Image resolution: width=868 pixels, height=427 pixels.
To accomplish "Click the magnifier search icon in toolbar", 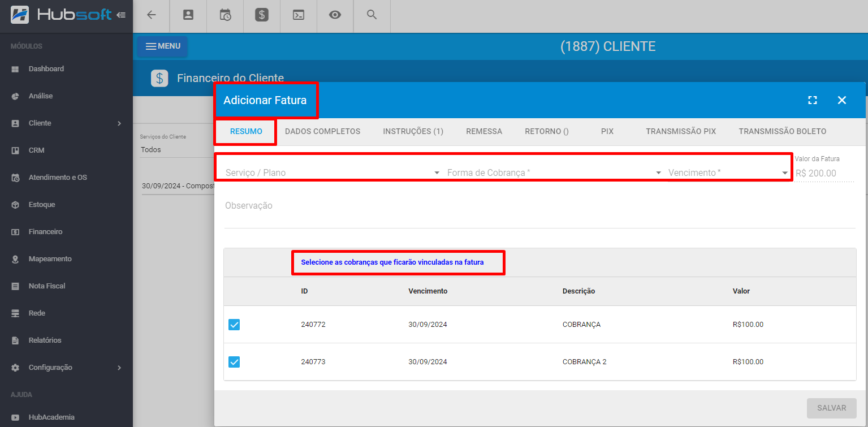I will click(372, 15).
